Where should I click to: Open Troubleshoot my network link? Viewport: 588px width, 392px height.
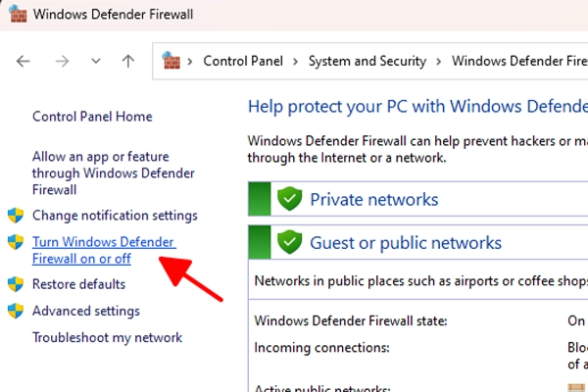(x=107, y=337)
